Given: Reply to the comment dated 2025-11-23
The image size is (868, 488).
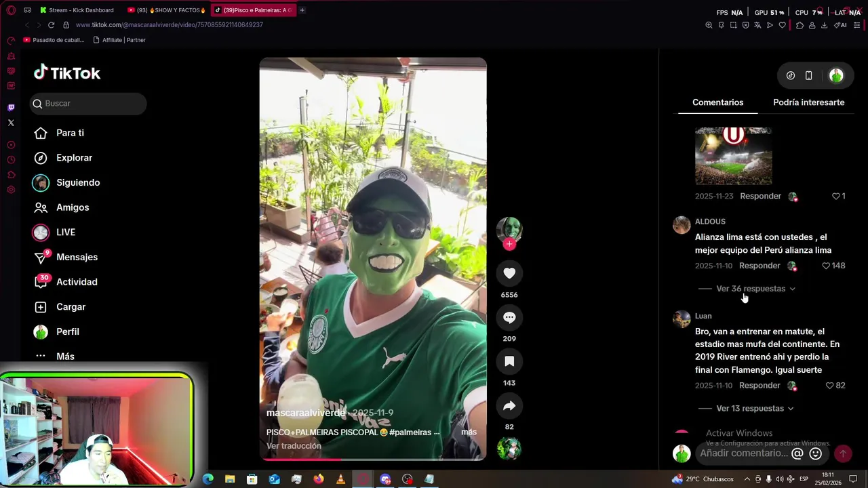Looking at the screenshot, I should [x=760, y=196].
